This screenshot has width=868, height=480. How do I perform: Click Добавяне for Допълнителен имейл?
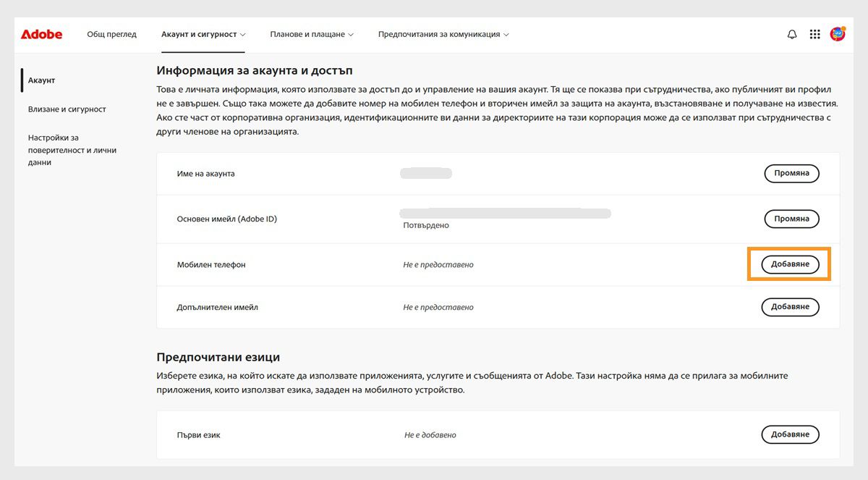790,307
